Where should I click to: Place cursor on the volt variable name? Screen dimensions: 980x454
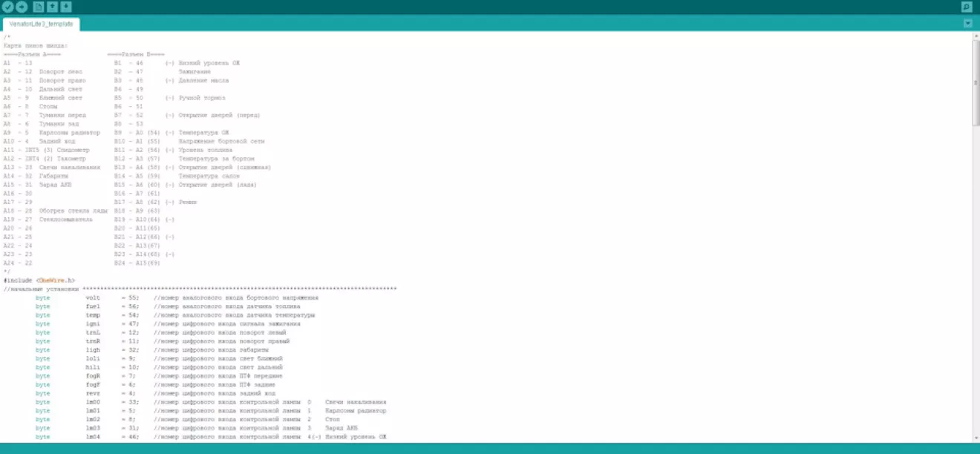tap(93, 297)
